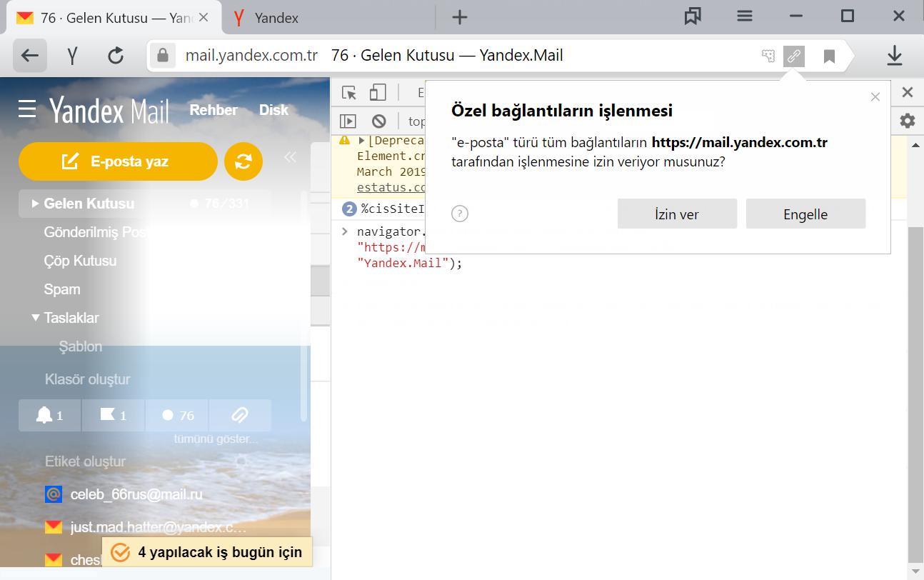Open the Spam folder
Viewport: 924px width, 580px height.
[62, 289]
